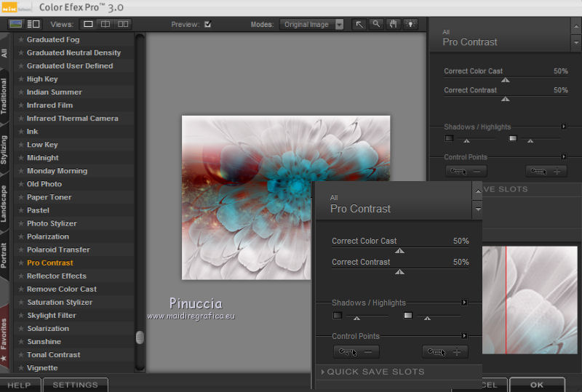The height and width of the screenshot is (392, 582).
Task: Toggle favorite star beside Midnight
Action: [x=21, y=158]
